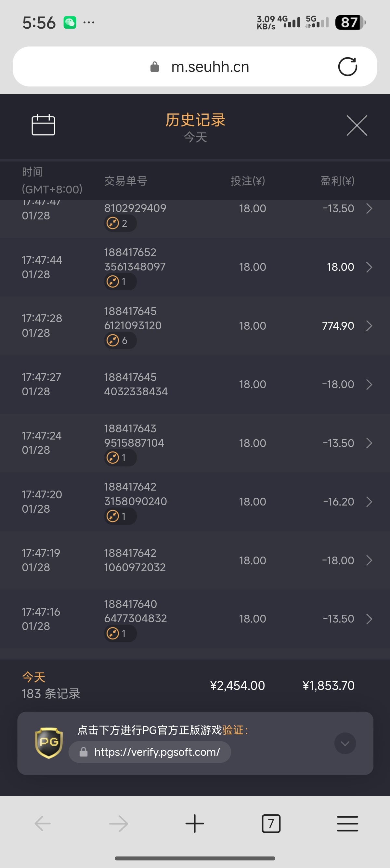Click the m.seuhh.cn address bar
Viewport: 390px width, 868px height.
click(x=210, y=67)
